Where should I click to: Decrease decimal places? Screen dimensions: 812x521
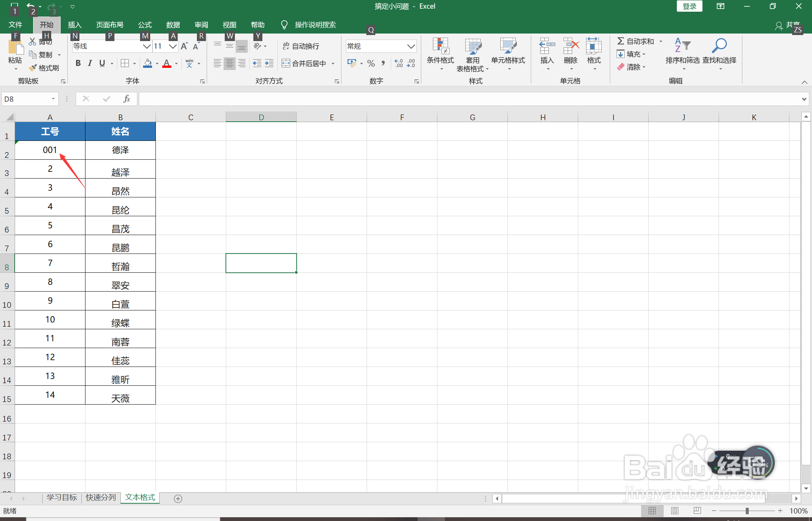[x=411, y=63]
